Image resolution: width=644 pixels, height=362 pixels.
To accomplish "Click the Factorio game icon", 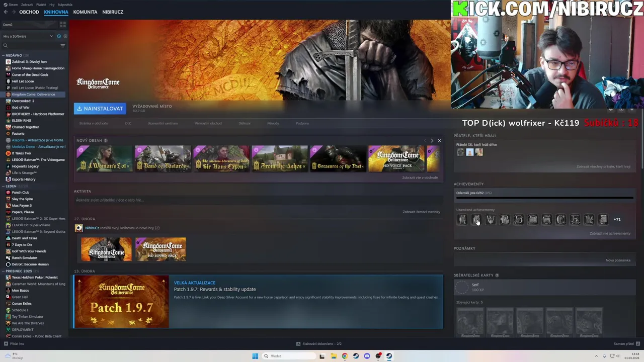I will point(8,134).
